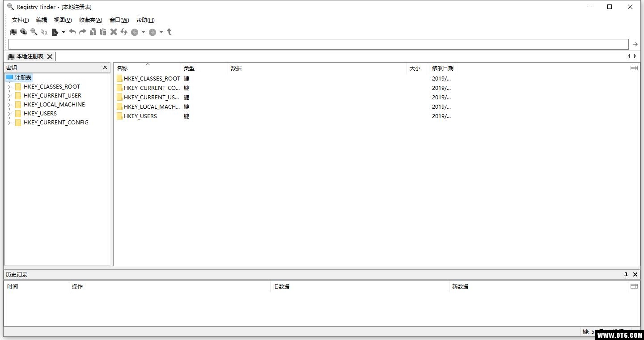Click the Go arrow beside address bar
Image resolution: width=644 pixels, height=340 pixels.
pos(635,44)
